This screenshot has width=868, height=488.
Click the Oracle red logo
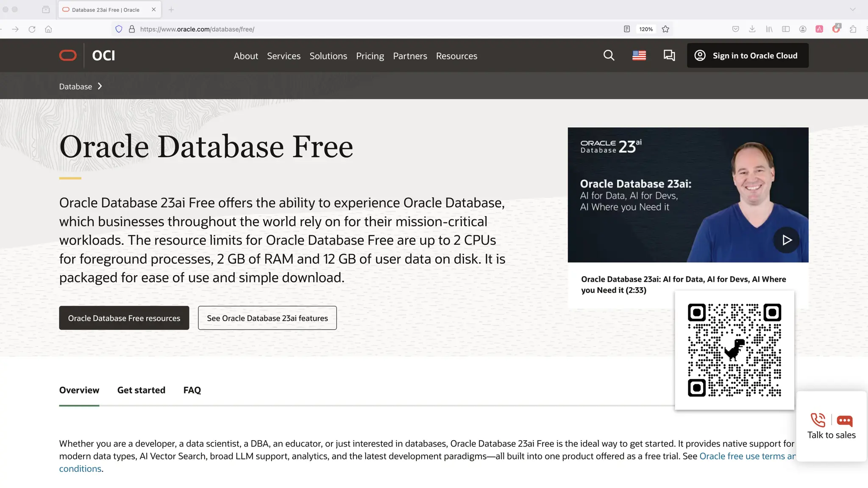(68, 55)
